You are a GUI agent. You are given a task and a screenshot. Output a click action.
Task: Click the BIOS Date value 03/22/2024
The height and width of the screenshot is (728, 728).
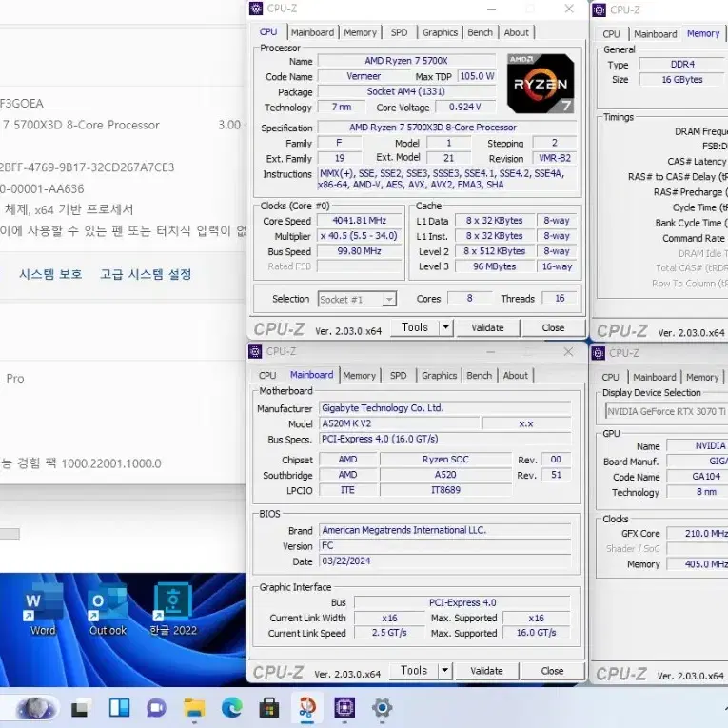pos(444,561)
